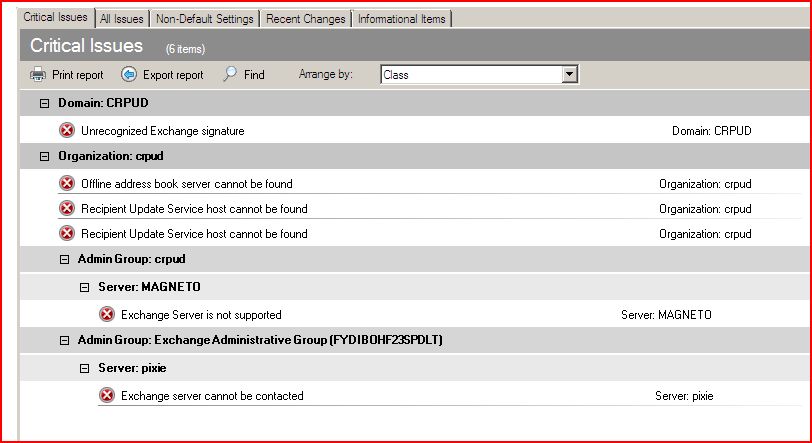Image resolution: width=812 pixels, height=443 pixels.
Task: Click error icon beside Exchange server cannot be contacted
Action: coord(107,395)
